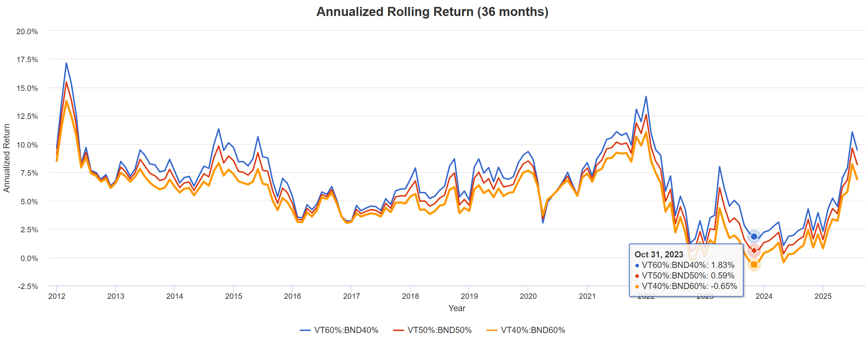Image resolution: width=868 pixels, height=341 pixels.
Task: Click the orange square hover marker on the chart
Action: click(x=754, y=265)
